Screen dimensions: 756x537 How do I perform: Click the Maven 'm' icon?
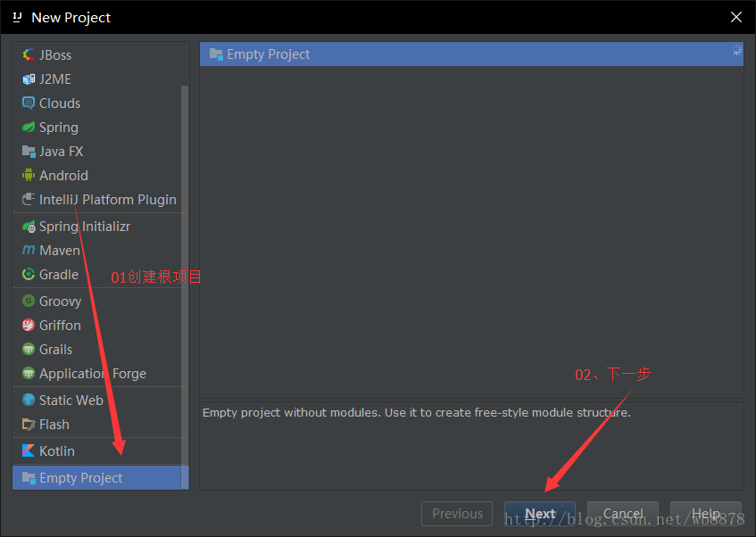[29, 250]
